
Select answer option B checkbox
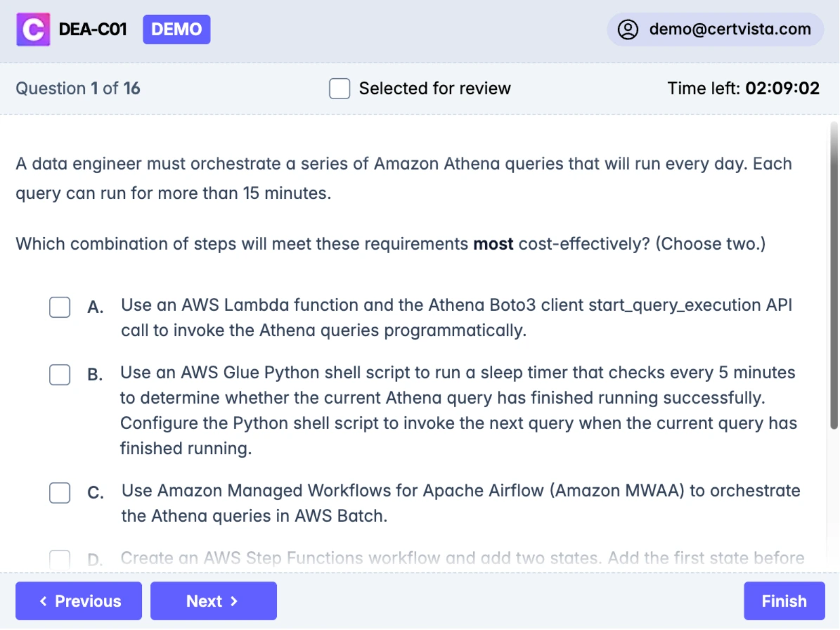tap(60, 375)
